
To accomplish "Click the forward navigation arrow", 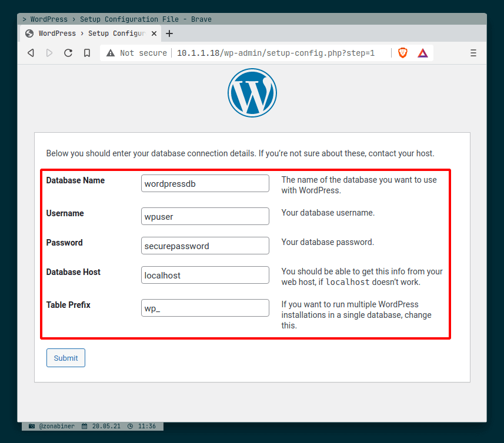I will pyautogui.click(x=49, y=53).
